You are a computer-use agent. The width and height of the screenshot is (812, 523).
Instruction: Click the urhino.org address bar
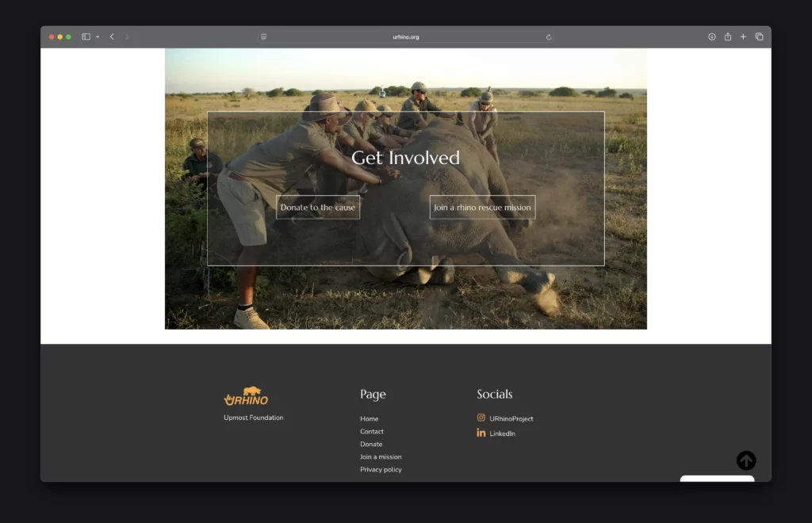(406, 37)
